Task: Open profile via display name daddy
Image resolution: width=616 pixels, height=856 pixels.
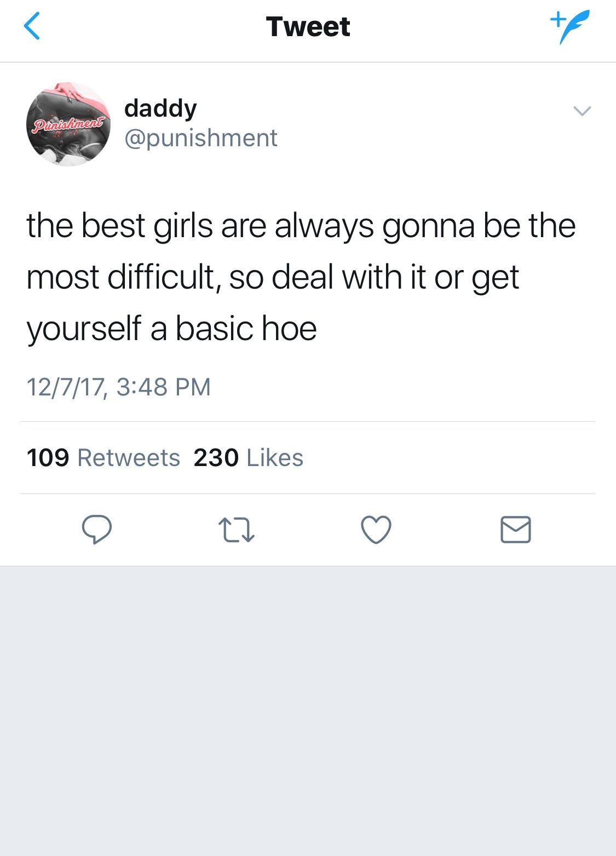Action: [160, 108]
